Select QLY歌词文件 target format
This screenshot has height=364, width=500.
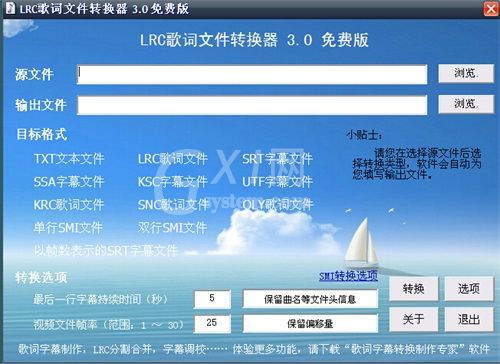click(x=277, y=205)
